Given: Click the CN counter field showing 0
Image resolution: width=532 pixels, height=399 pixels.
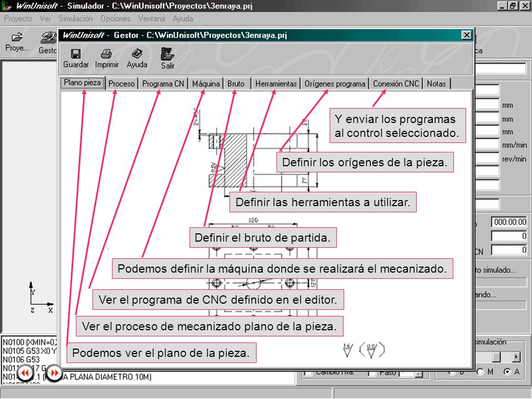Looking at the screenshot, I should (509, 250).
